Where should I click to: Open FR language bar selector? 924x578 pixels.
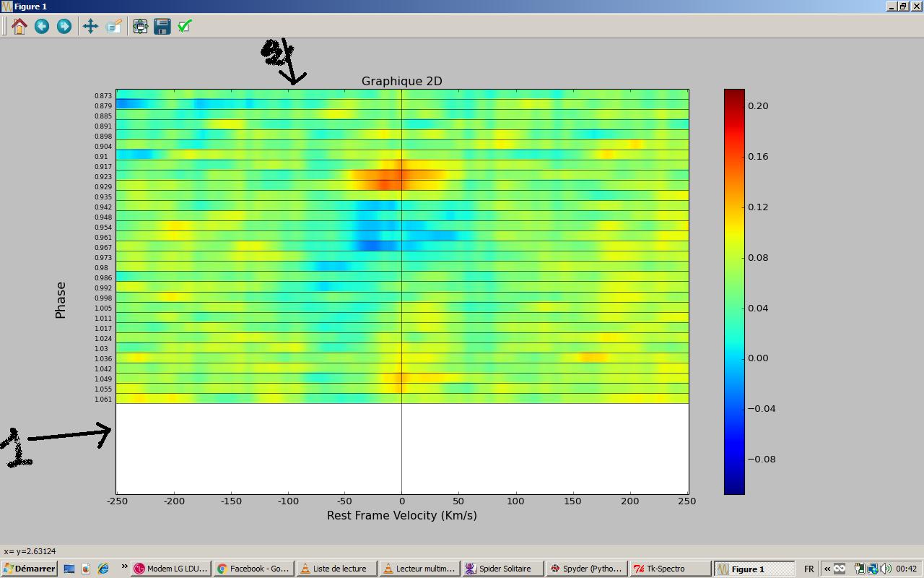click(x=808, y=569)
